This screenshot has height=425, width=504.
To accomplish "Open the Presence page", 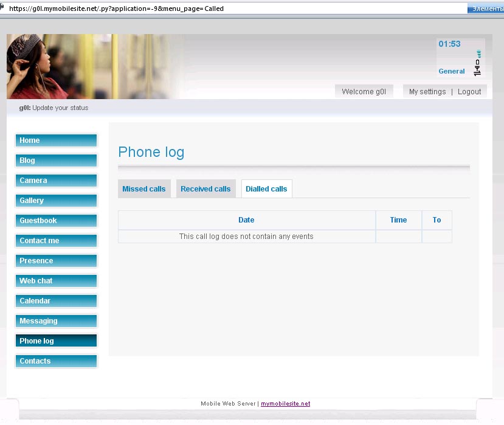I will coord(56,261).
